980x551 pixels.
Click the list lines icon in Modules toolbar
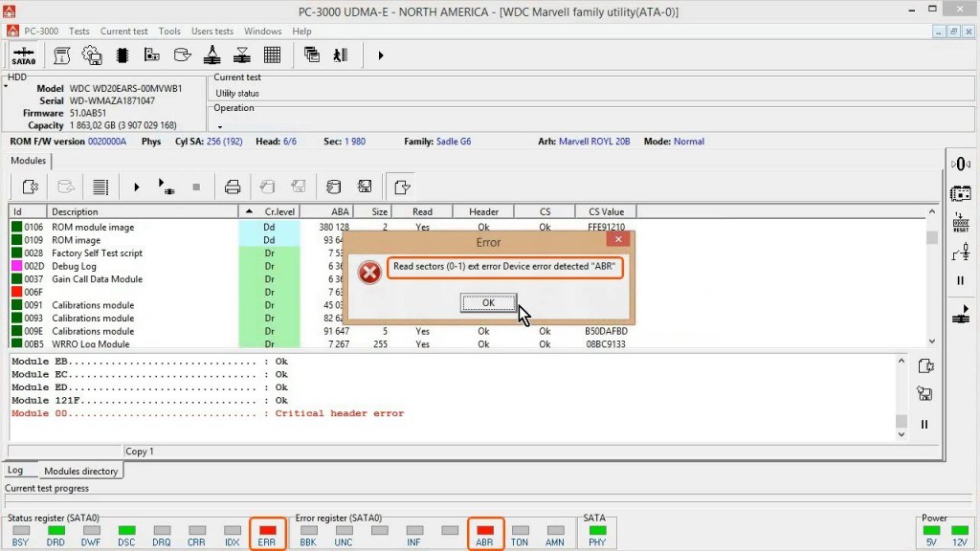coord(100,187)
